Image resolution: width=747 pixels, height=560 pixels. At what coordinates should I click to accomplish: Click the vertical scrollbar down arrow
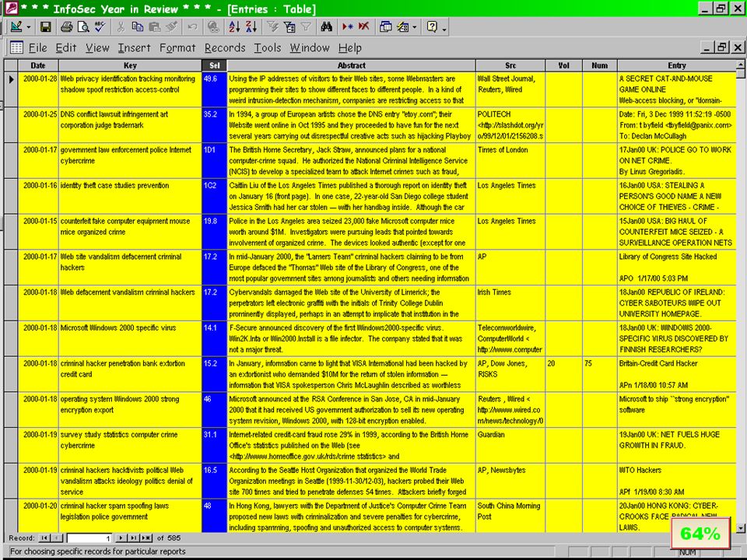[x=741, y=527]
